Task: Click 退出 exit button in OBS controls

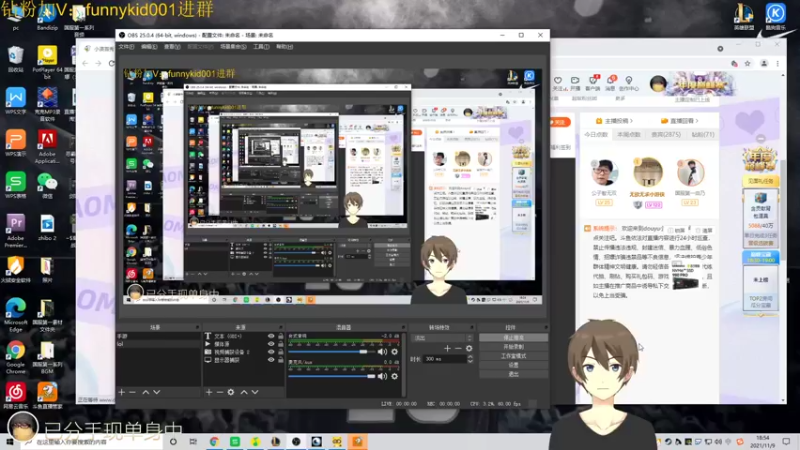Action: pos(513,374)
